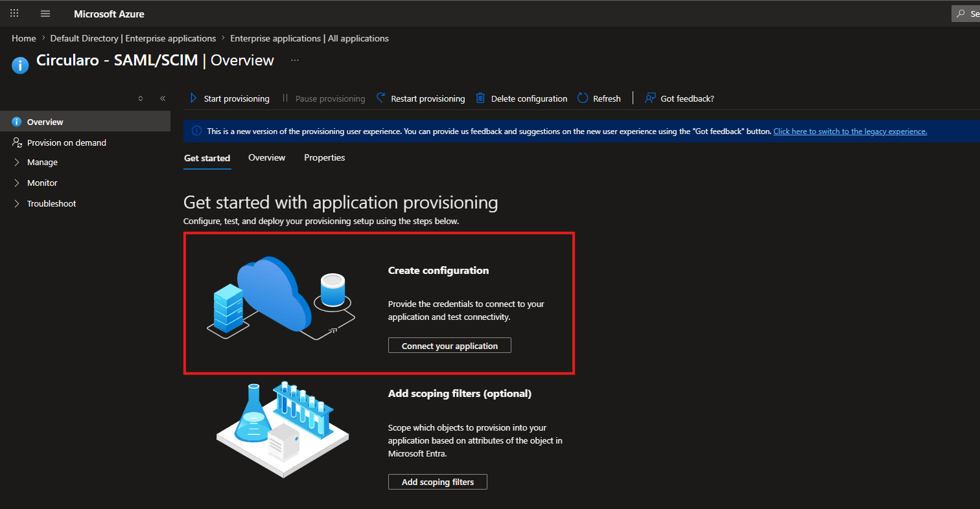
Task: Click the Overview info icon in sidebar
Action: [x=17, y=122]
